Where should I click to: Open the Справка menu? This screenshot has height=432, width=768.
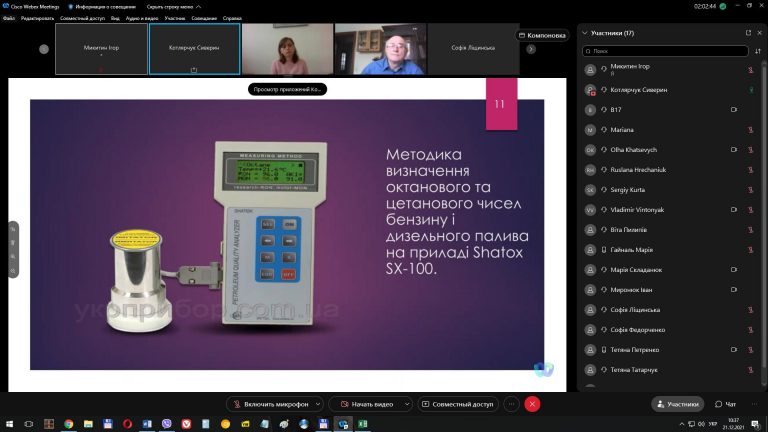232,18
